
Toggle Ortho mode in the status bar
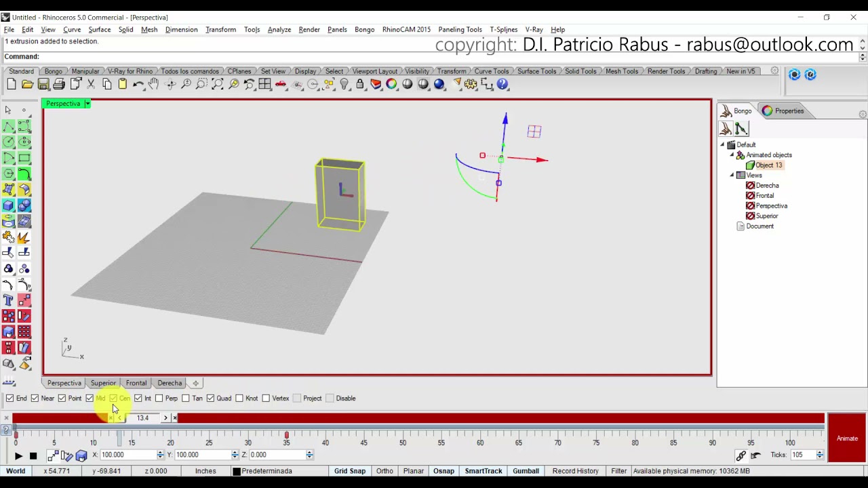coord(384,471)
